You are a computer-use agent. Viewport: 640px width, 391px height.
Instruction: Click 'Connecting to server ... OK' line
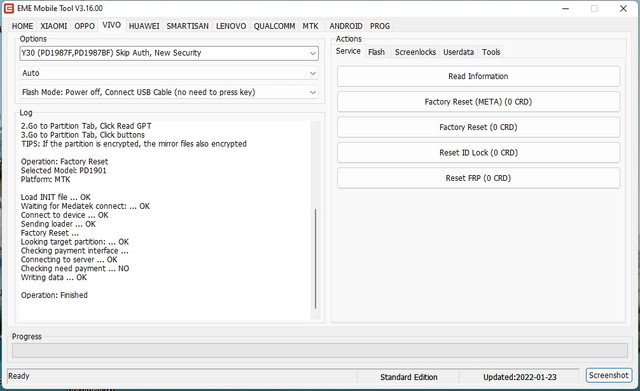(69, 260)
